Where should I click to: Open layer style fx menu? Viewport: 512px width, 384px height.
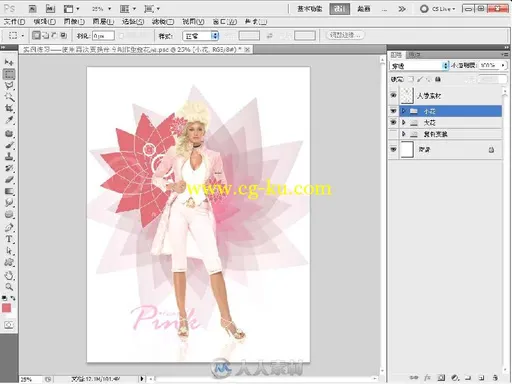[x=427, y=378]
